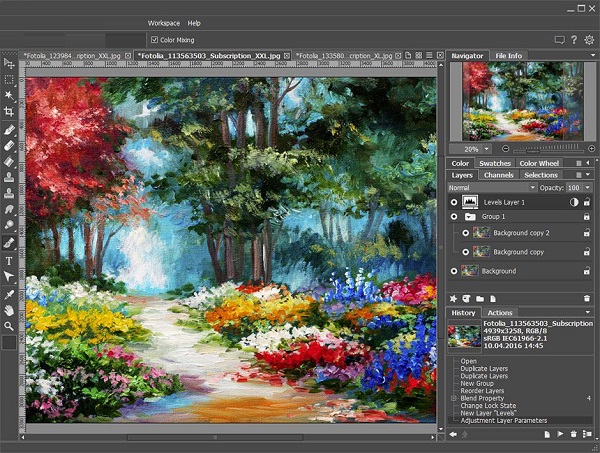Open the Help question mark icon
Screen dimensions: 600x453
(574, 40)
